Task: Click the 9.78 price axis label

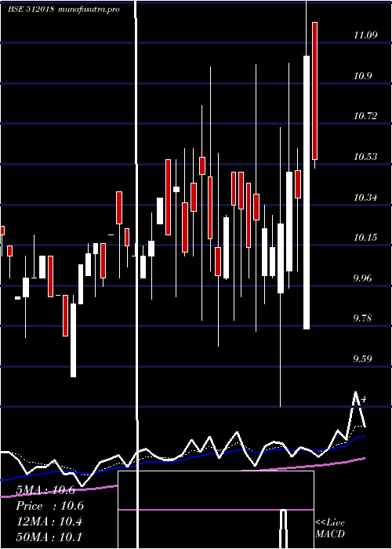Action: 362,318
